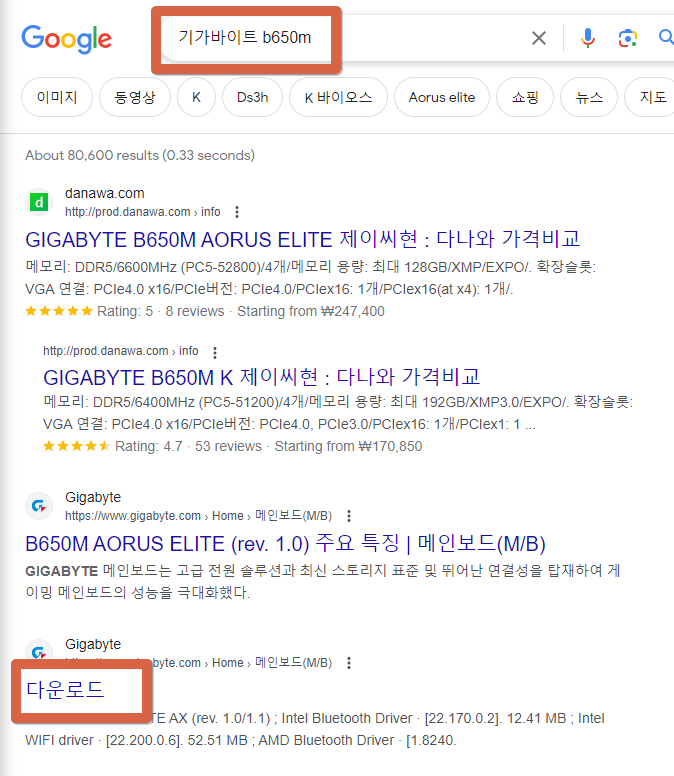The height and width of the screenshot is (776, 674).
Task: Click the http://prod.danawa.com › info URL of first result
Action: (143, 212)
